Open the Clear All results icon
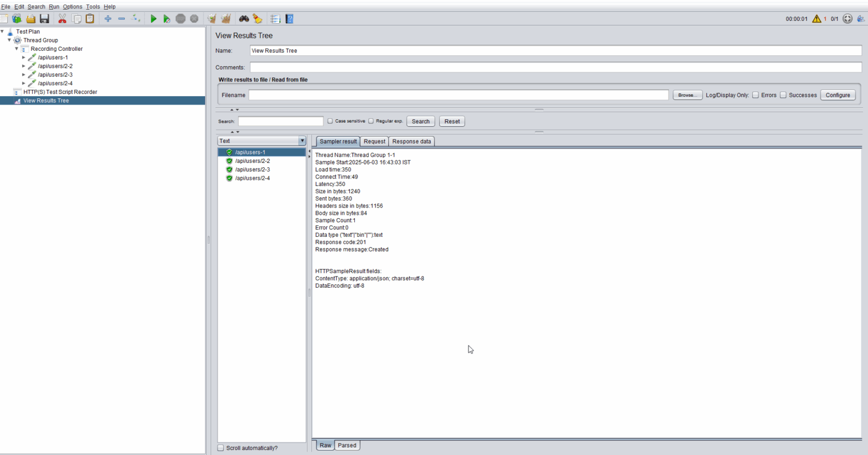868x455 pixels. (225, 18)
